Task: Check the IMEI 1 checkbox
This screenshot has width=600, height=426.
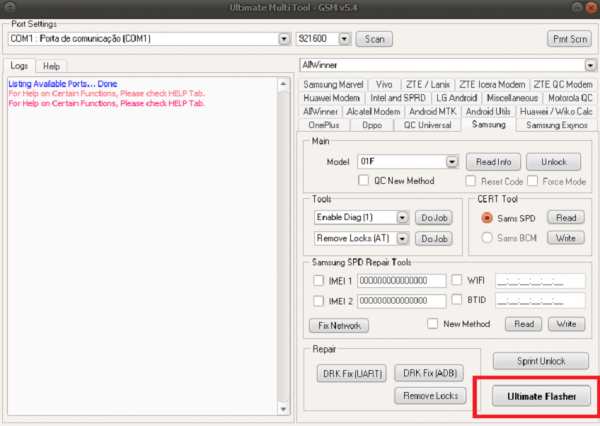Action: click(318, 281)
